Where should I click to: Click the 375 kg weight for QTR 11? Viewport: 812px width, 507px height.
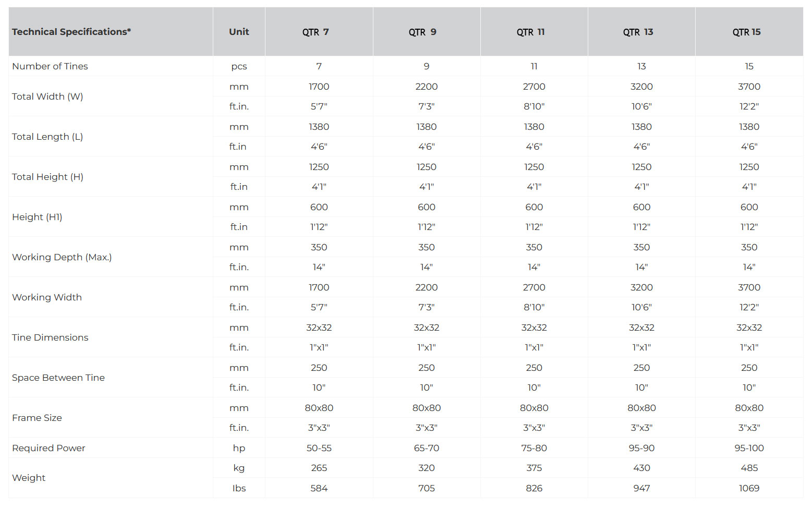[x=534, y=468]
